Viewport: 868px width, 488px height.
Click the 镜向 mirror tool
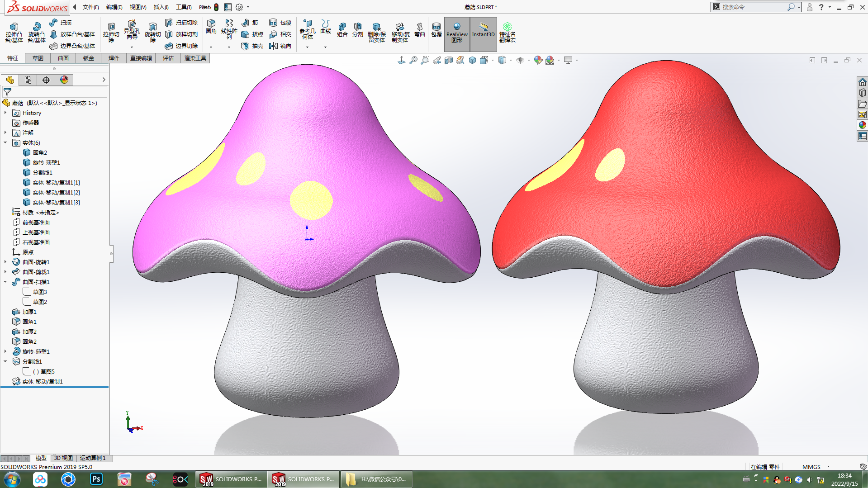coord(280,46)
